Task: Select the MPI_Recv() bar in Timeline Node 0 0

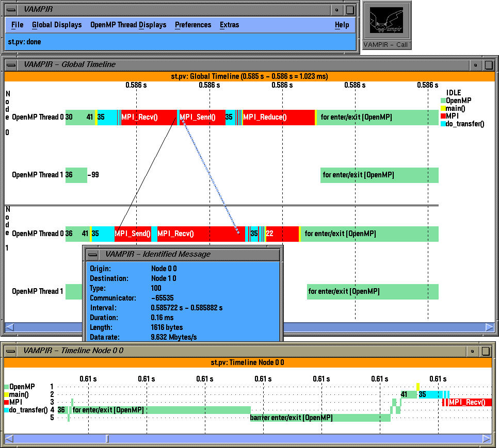Action: click(x=470, y=402)
